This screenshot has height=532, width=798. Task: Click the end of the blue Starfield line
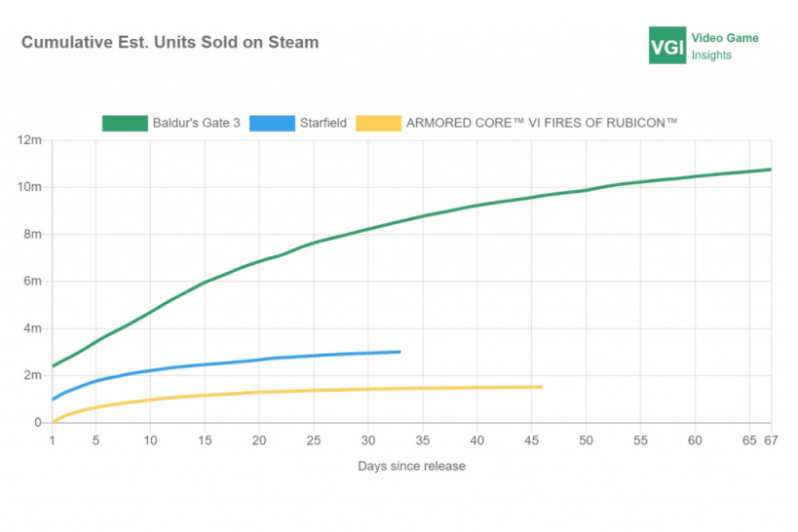coord(399,352)
